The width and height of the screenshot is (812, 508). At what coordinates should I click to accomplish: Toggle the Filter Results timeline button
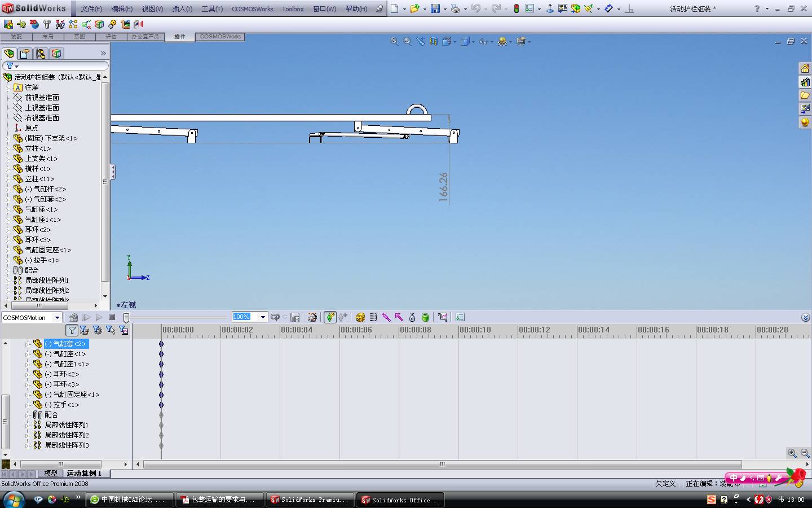coord(123,330)
